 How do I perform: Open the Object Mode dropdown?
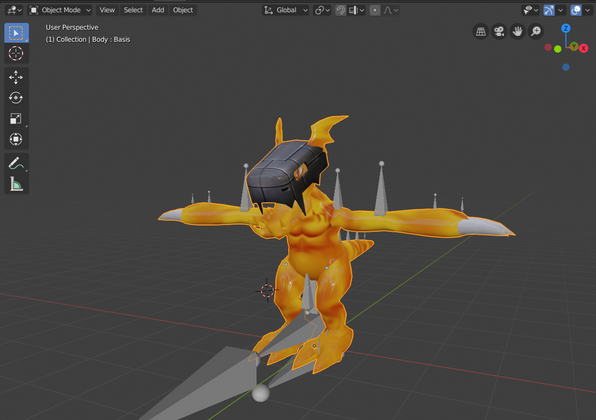[x=60, y=10]
